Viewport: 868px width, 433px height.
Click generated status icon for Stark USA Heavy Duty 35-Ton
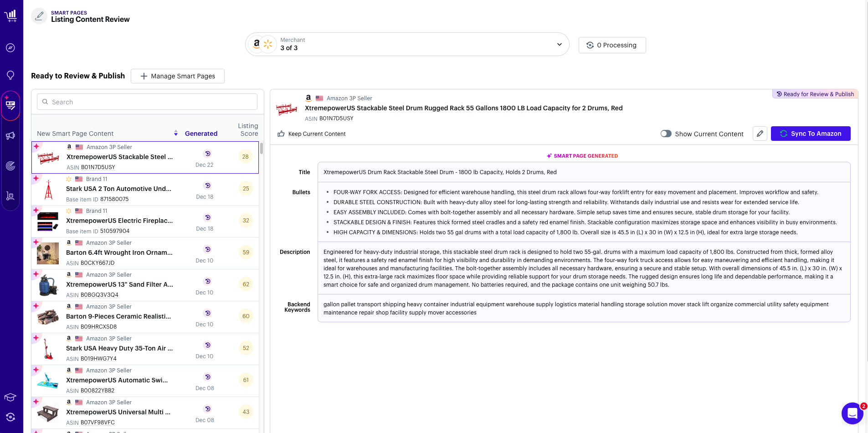[x=208, y=345]
